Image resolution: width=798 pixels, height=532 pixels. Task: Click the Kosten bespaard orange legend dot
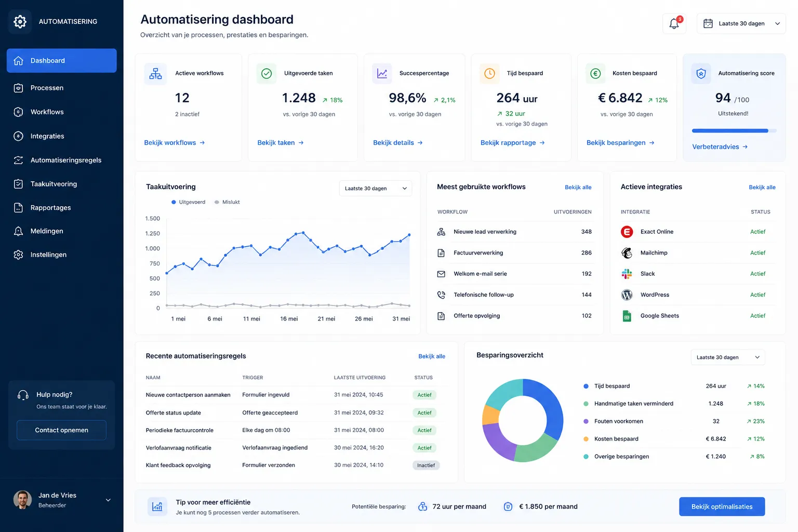[x=586, y=439]
